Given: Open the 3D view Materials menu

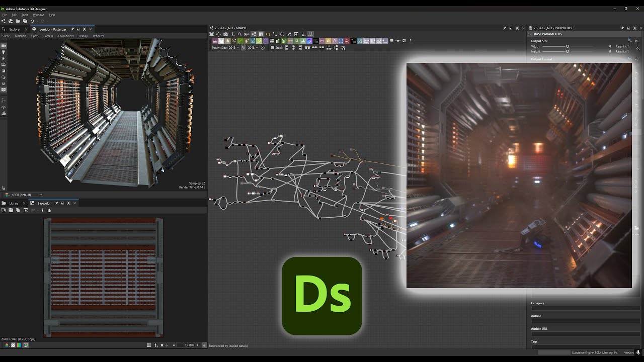Looking at the screenshot, I should click(21, 36).
